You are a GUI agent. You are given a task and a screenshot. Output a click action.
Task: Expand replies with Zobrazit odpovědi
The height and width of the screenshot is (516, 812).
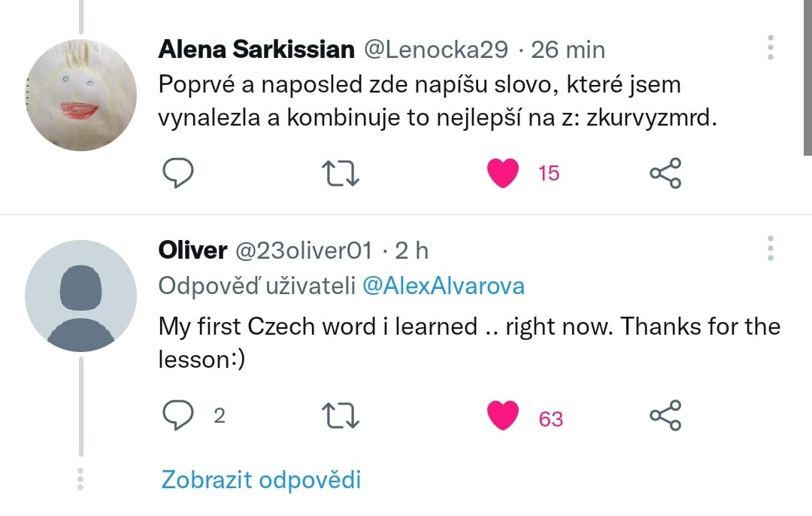[261, 479]
